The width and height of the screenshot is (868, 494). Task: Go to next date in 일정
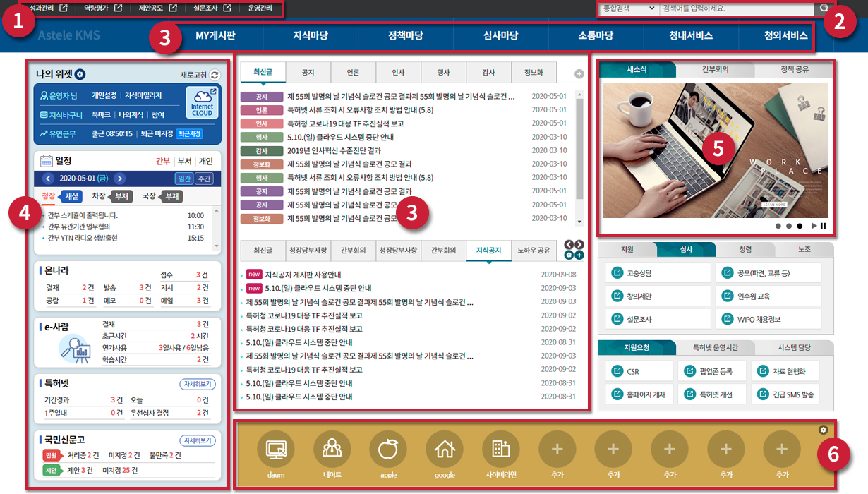[x=120, y=179]
